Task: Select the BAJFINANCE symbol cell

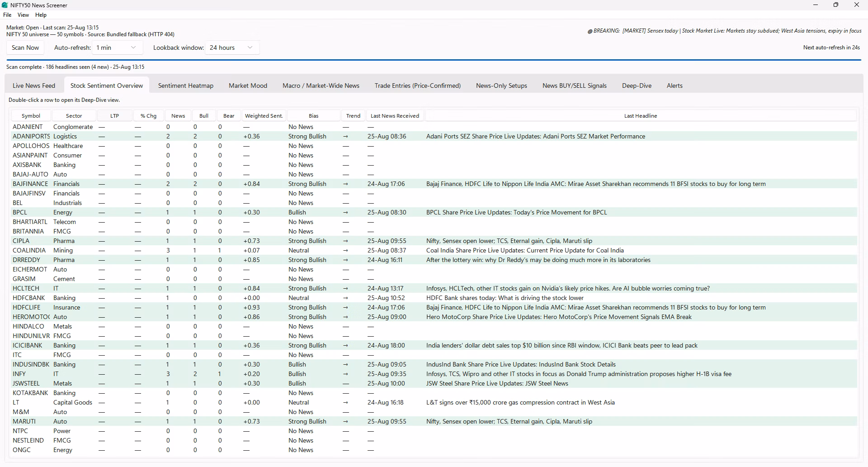Action: tap(30, 184)
